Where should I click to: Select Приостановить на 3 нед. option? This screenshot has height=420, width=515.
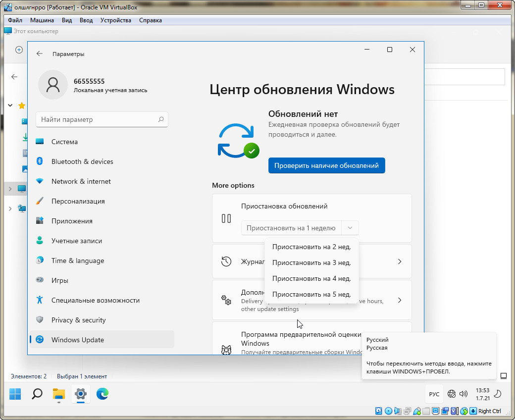[x=311, y=262]
